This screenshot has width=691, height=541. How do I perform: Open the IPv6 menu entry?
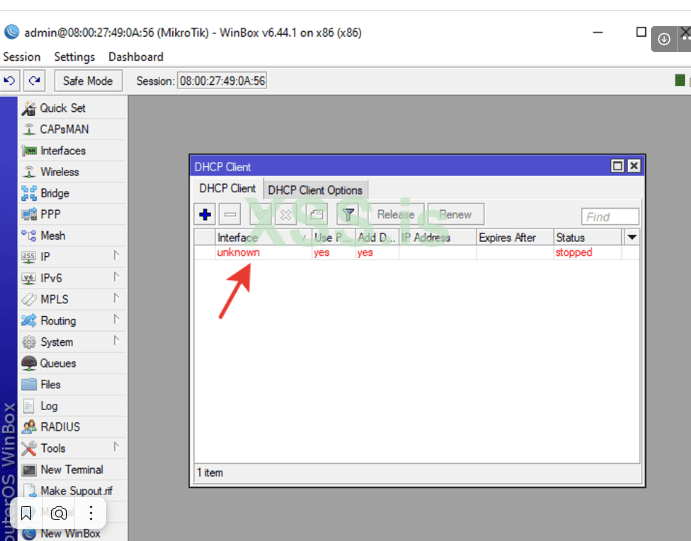[x=73, y=278]
